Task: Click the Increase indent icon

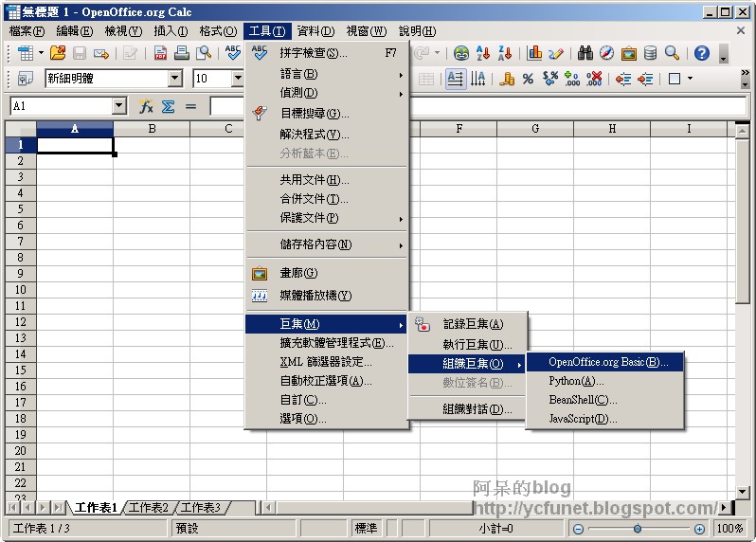Action: tap(645, 79)
